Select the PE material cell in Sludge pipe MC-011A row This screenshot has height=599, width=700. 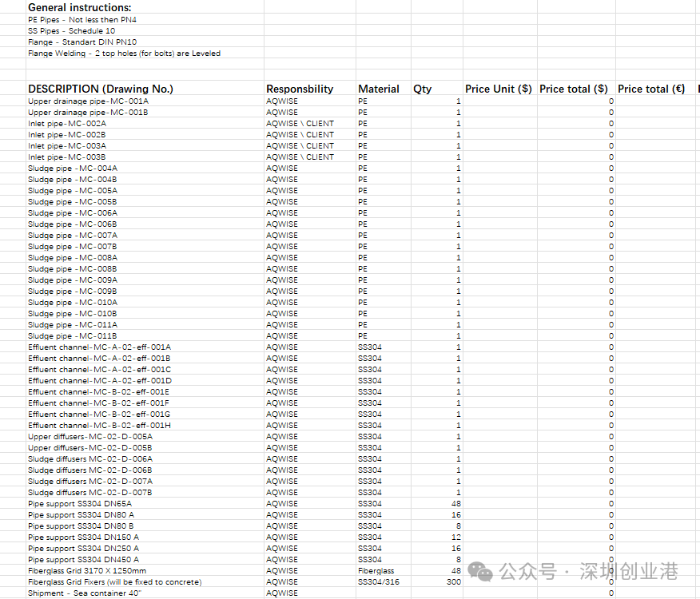click(x=383, y=324)
